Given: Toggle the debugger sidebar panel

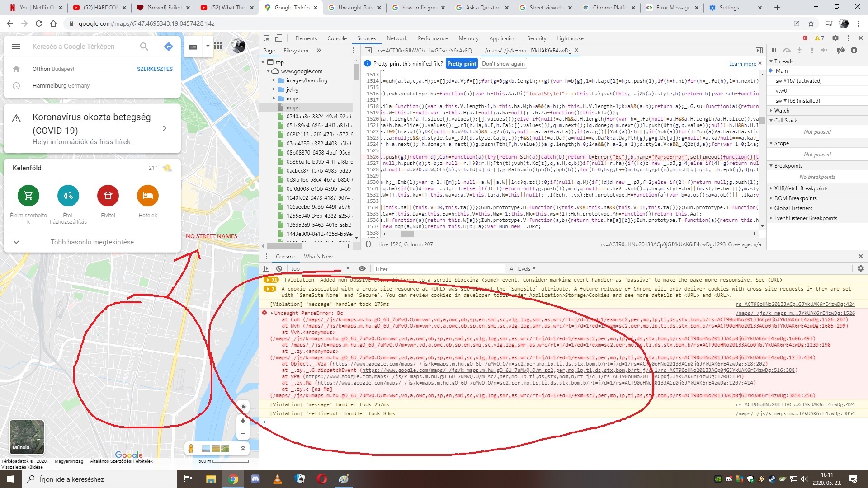Looking at the screenshot, I should point(759,51).
